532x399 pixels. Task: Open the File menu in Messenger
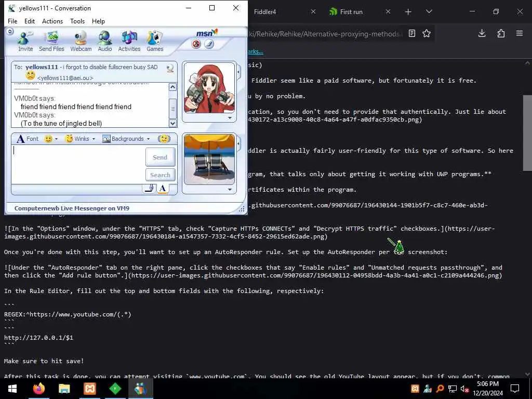(x=12, y=21)
